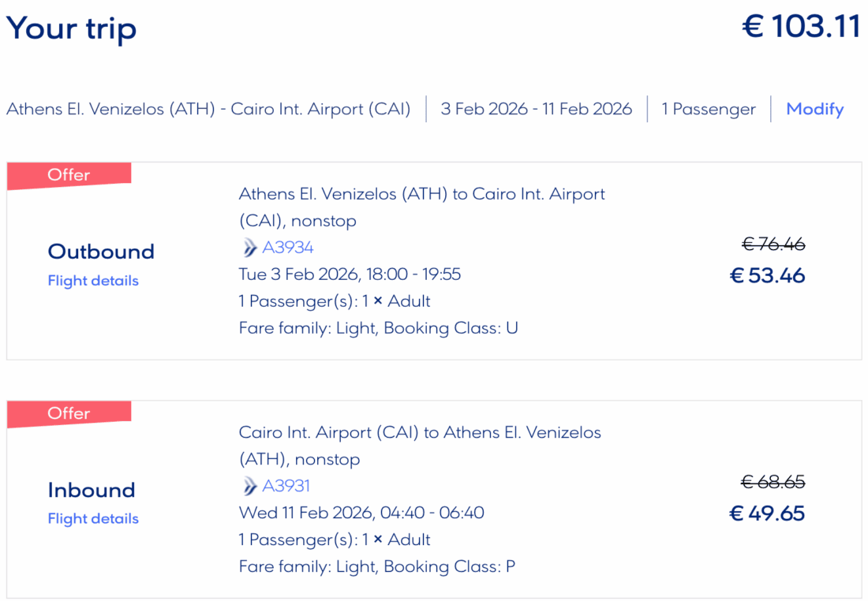Click the outbound discounted price € 53.46
This screenshot has height=601, width=868.
click(x=767, y=276)
